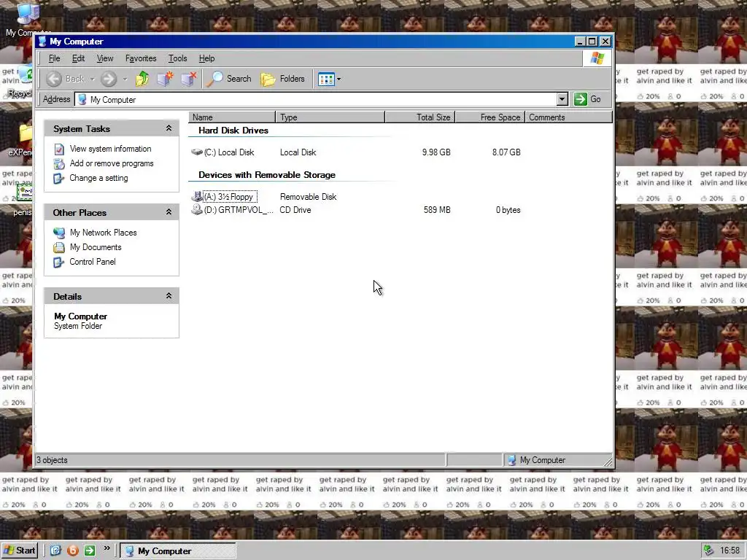747x560 pixels.
Task: Open the Tools menu
Action: coord(177,58)
